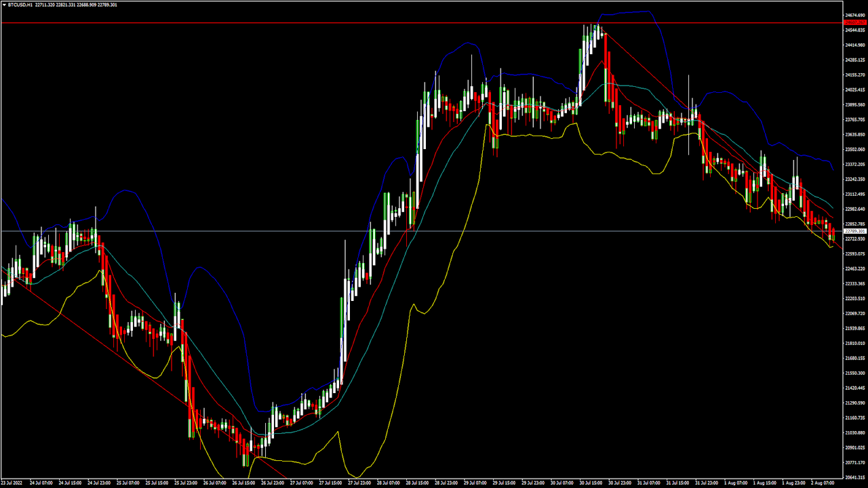Click the 25 Jul 07:00 time axis label
868x488 pixels.
point(128,483)
